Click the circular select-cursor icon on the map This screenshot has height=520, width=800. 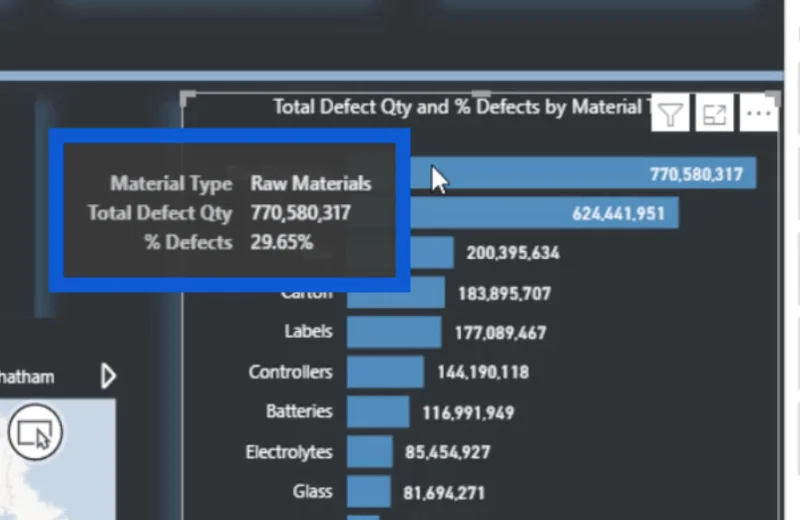(35, 433)
